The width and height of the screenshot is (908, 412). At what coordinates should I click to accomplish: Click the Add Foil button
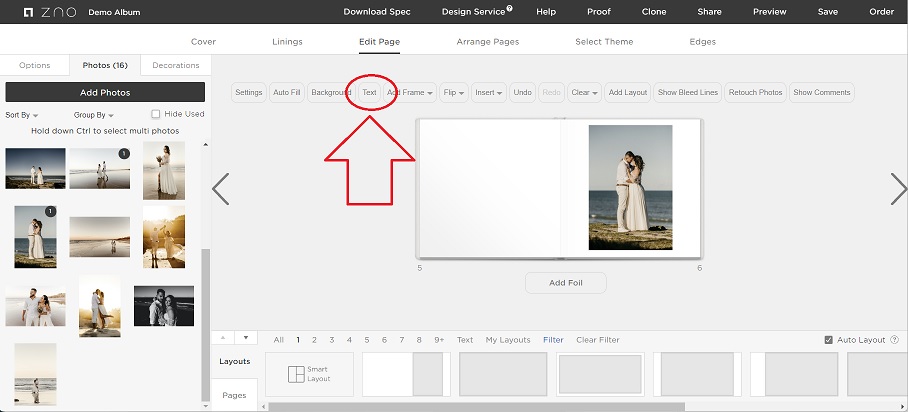click(566, 283)
